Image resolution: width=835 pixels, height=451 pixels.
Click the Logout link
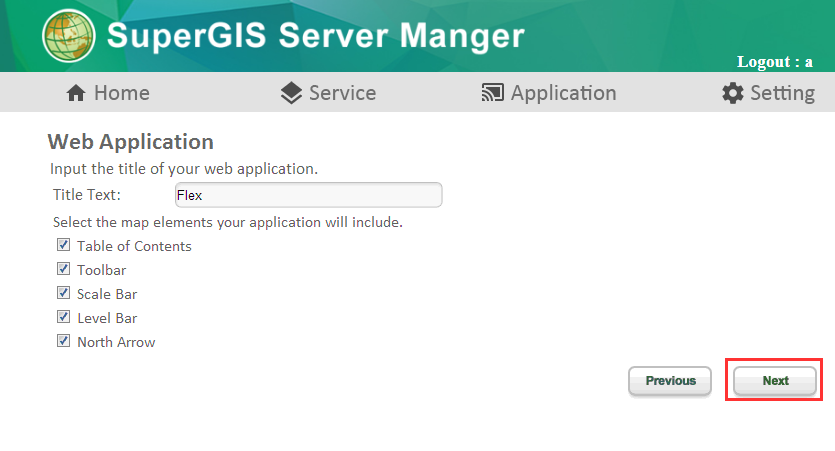click(x=775, y=62)
